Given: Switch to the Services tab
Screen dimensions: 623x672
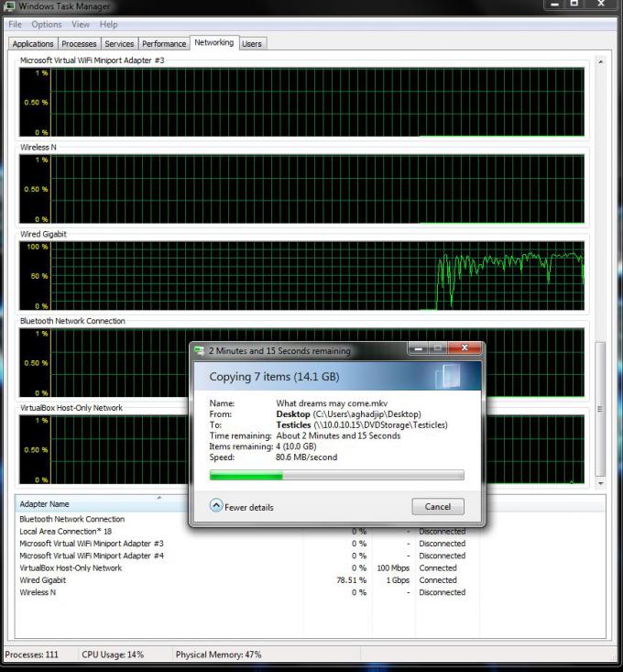Looking at the screenshot, I should [x=119, y=44].
